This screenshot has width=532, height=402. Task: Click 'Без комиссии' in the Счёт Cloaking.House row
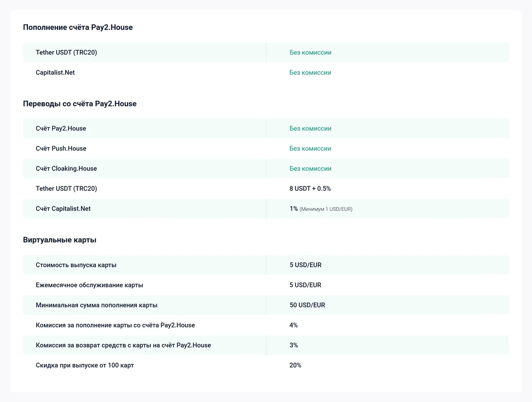(x=310, y=168)
